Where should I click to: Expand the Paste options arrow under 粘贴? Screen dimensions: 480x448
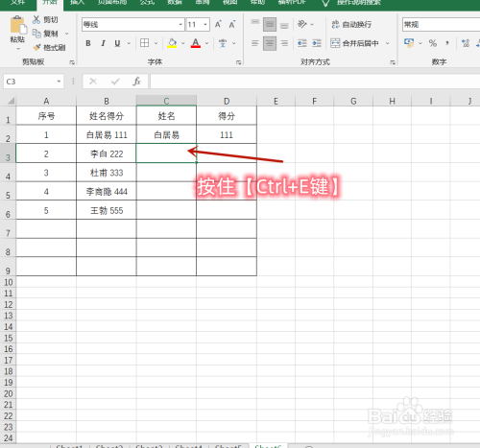coord(18,49)
